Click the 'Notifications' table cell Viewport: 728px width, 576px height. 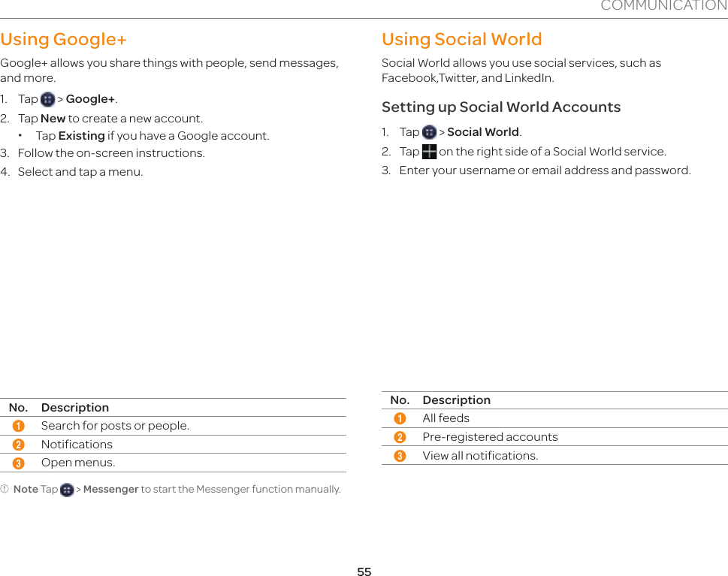77,445
